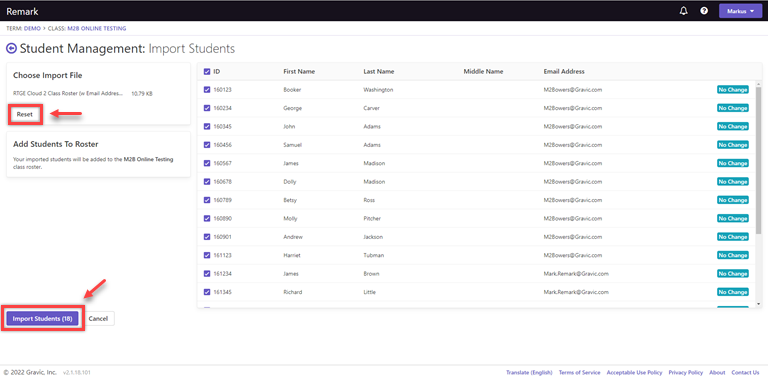Uncheck student 160123 Booker Washington
This screenshot has height=378, width=768.
coord(207,90)
